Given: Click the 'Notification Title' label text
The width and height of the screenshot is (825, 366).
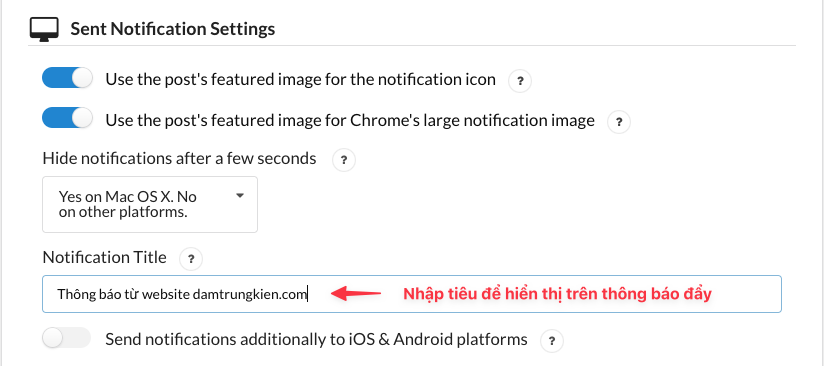Looking at the screenshot, I should click(x=104, y=257).
